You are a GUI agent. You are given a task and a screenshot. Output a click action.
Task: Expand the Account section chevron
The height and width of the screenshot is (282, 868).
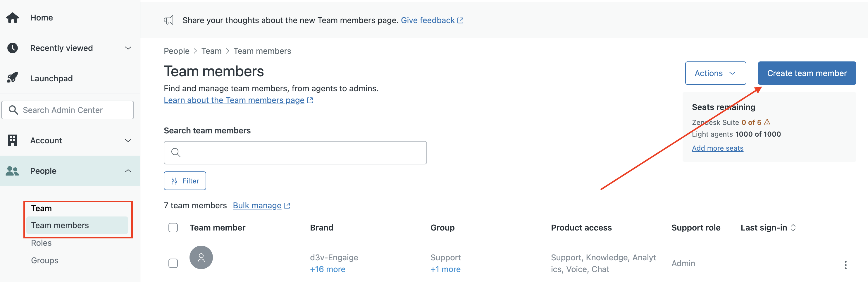click(128, 140)
